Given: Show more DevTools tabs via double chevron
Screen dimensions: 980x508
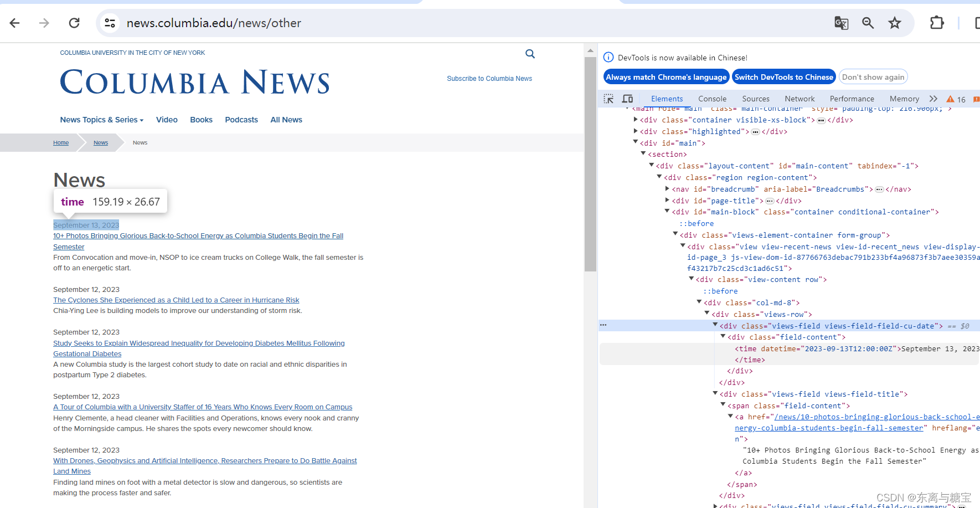Looking at the screenshot, I should (x=933, y=99).
